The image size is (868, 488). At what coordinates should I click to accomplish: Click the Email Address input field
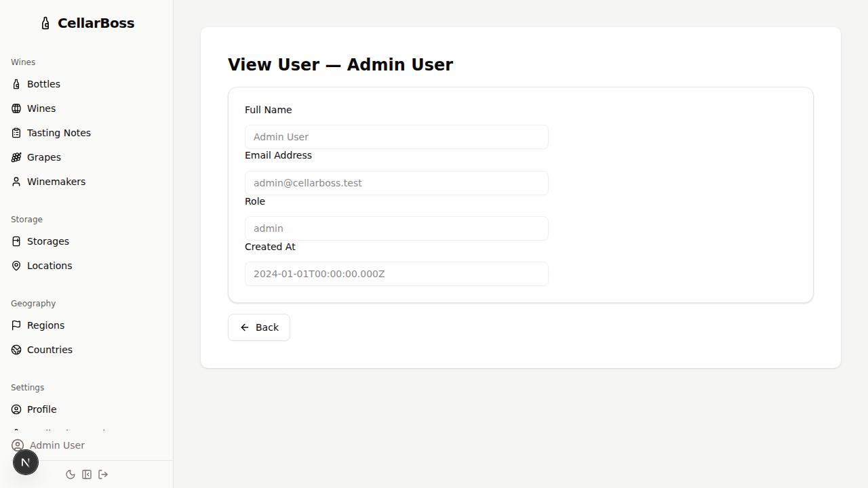pos(396,182)
